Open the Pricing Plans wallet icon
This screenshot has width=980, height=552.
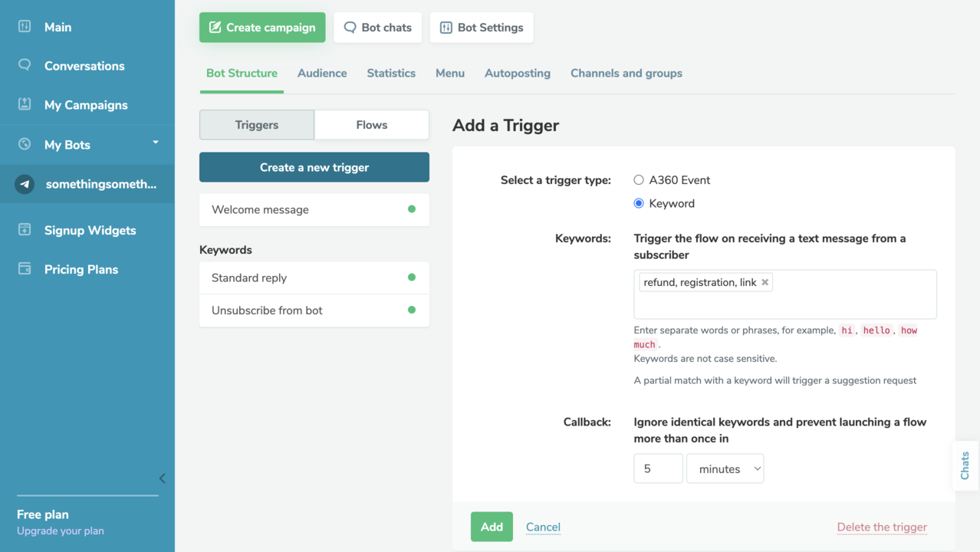[25, 269]
